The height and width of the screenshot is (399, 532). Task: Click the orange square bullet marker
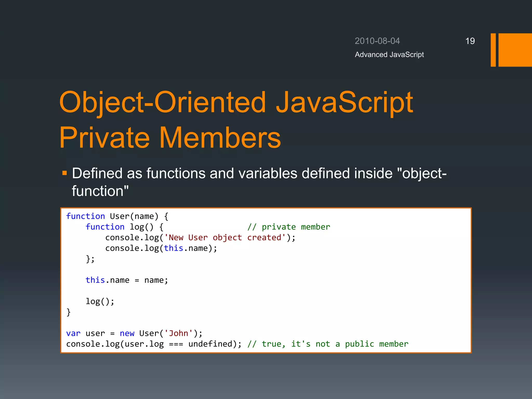65,173
